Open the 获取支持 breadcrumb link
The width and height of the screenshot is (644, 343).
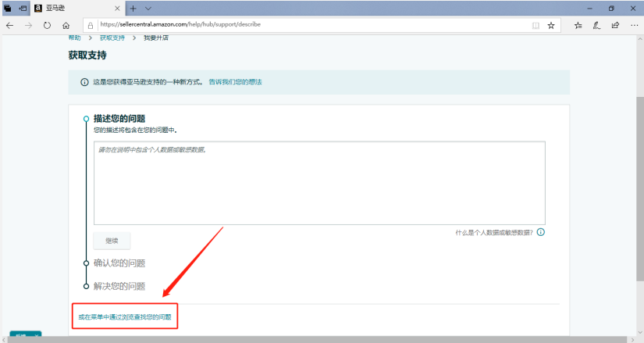coord(112,38)
